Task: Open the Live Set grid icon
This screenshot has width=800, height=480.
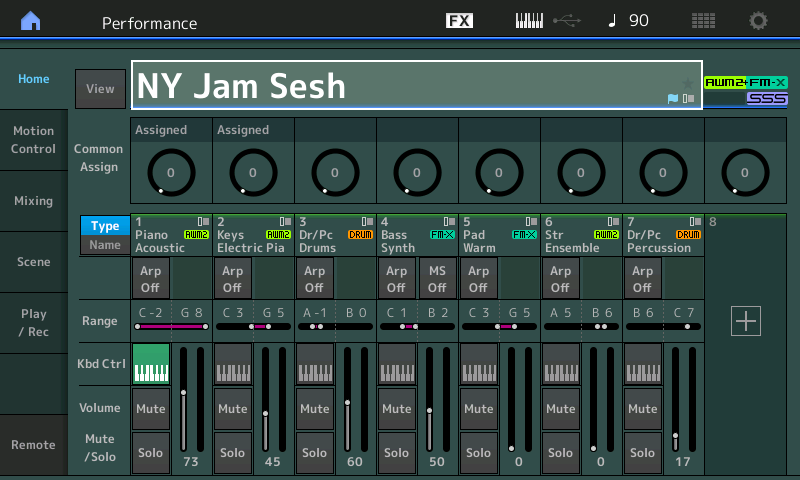Action: click(x=703, y=21)
